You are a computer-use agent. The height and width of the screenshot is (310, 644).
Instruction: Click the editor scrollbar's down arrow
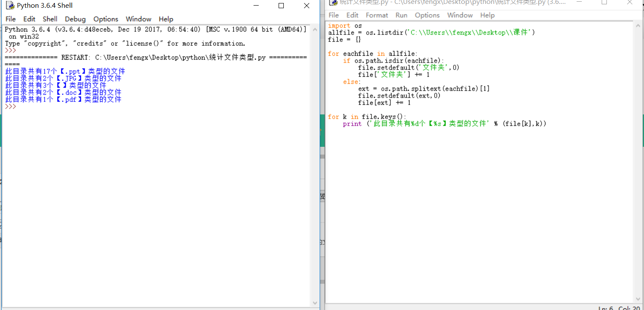tap(639, 299)
